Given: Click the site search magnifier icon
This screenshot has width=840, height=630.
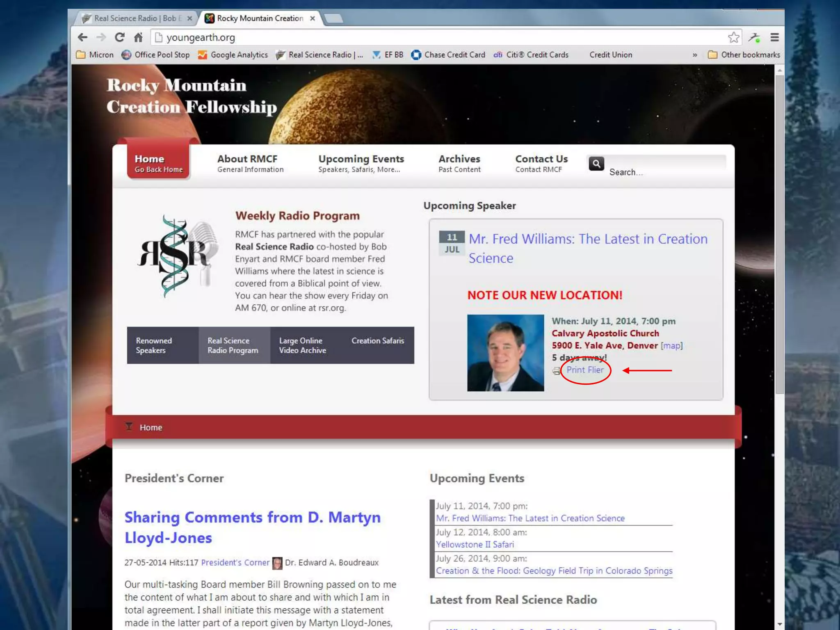Looking at the screenshot, I should [596, 164].
